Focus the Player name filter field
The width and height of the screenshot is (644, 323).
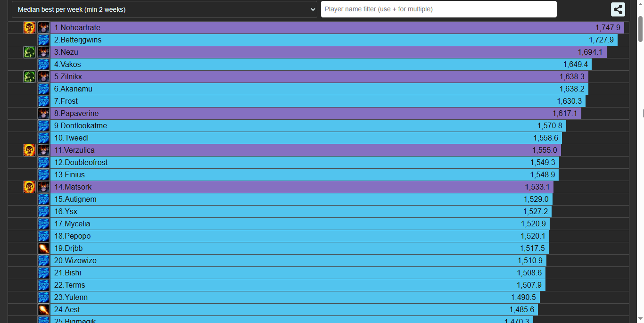439,9
